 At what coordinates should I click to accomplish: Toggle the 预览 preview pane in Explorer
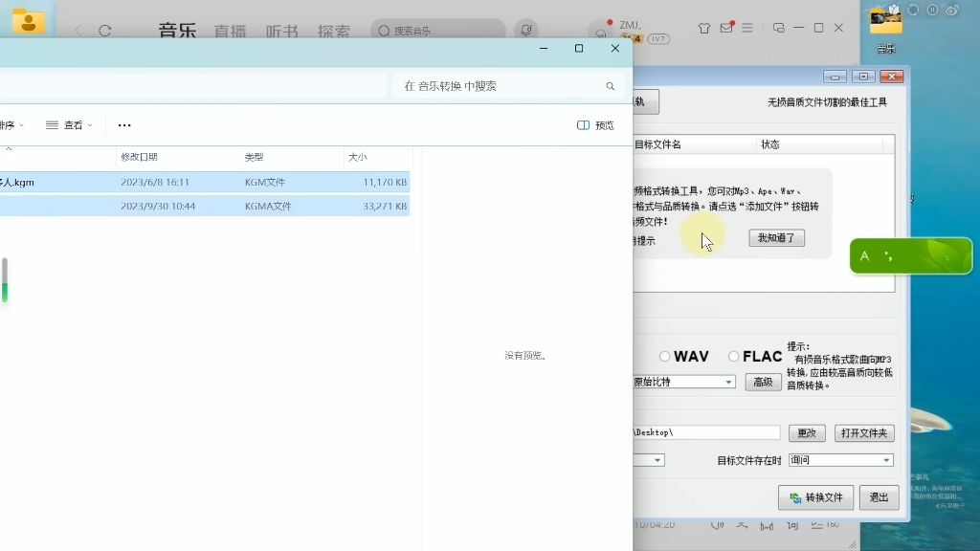point(594,125)
